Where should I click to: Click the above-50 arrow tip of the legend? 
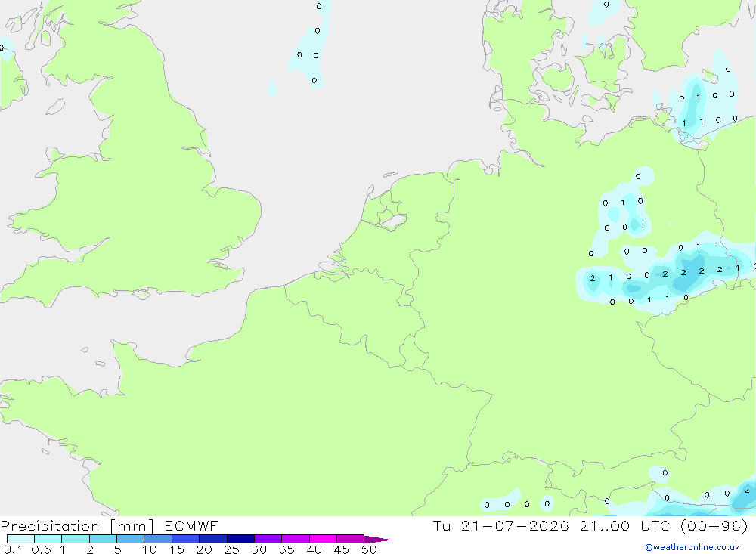coord(379,540)
